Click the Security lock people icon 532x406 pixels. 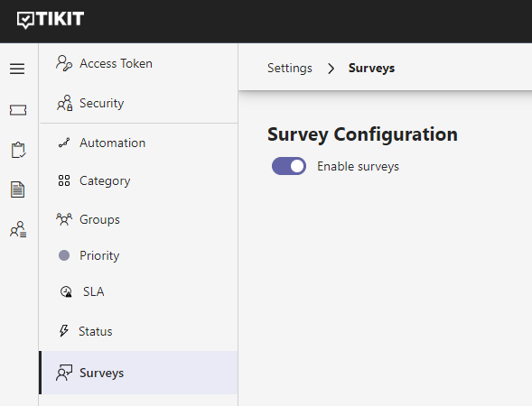click(x=64, y=103)
